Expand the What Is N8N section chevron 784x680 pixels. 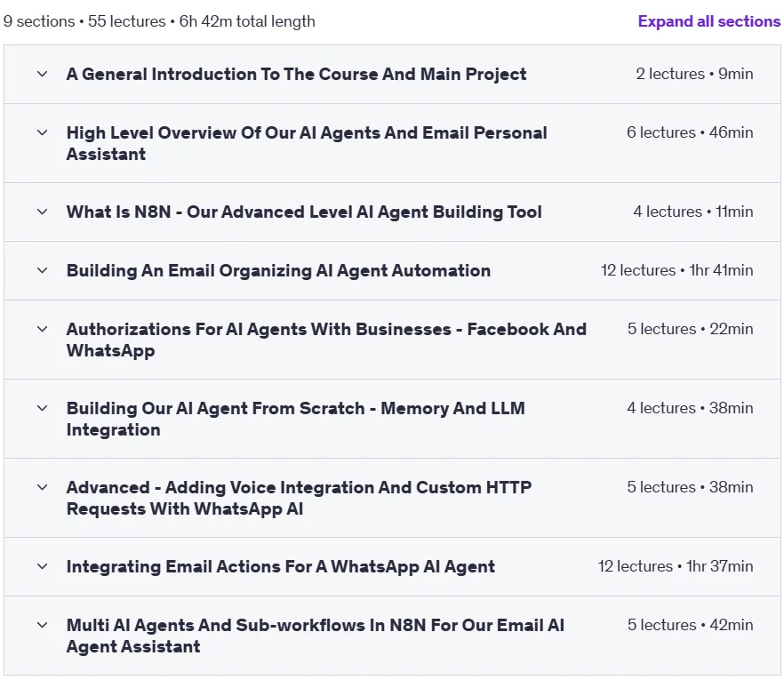click(x=43, y=212)
